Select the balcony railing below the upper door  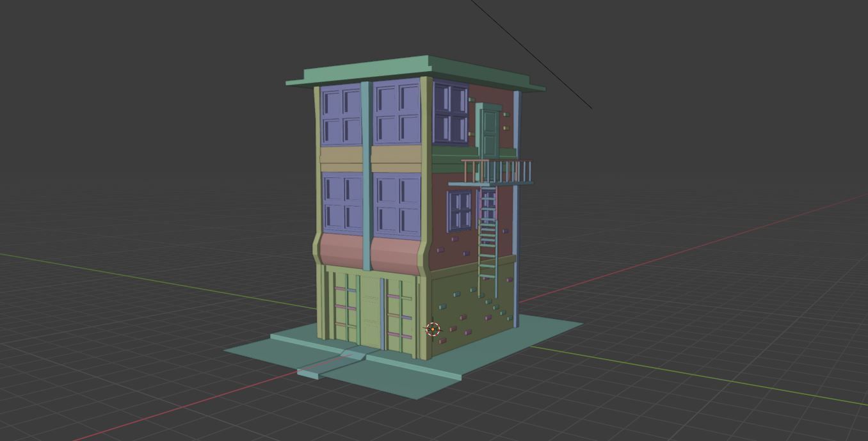[x=498, y=172]
